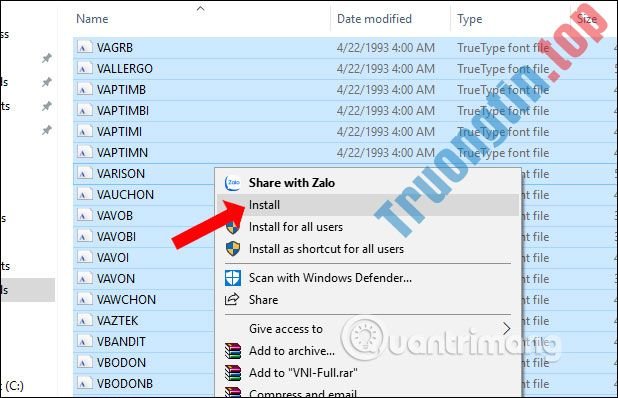Click VAGRB's date modified 4/22/1993 4:00 AM
Image resolution: width=618 pixels, height=398 pixels.
[x=385, y=48]
